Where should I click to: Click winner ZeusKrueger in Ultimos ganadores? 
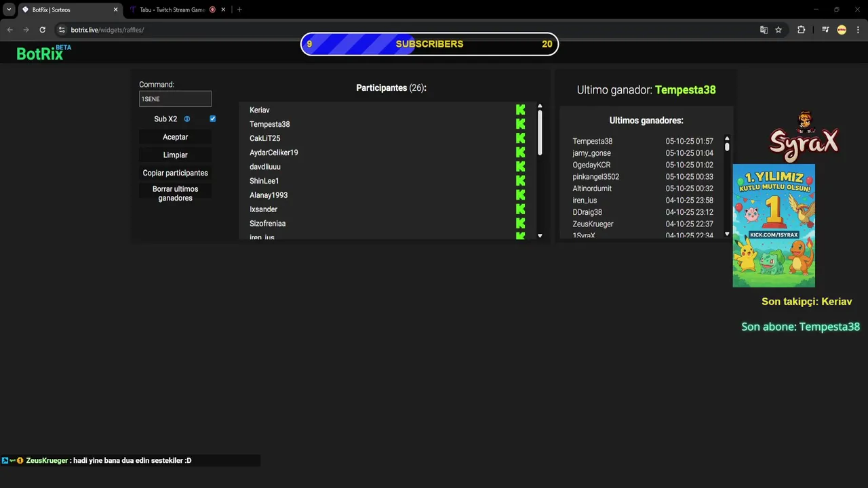coord(593,224)
